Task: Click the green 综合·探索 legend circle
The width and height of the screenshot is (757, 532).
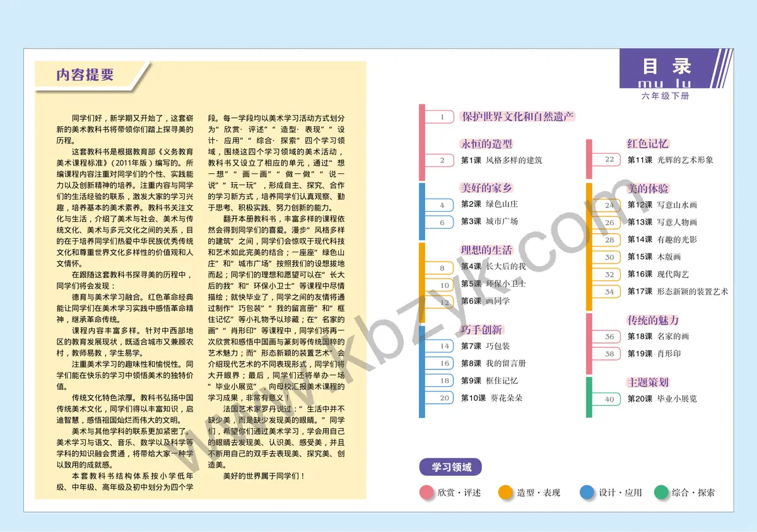Action: point(661,492)
